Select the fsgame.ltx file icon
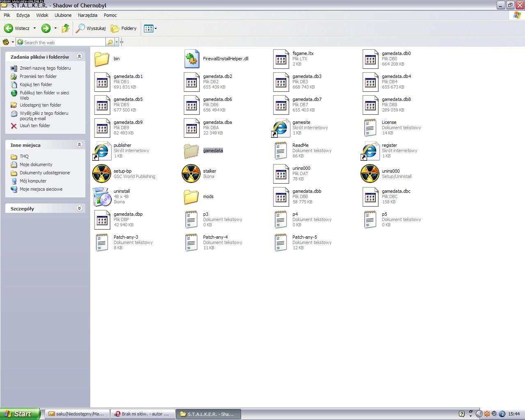This screenshot has height=420, width=525. (281, 59)
